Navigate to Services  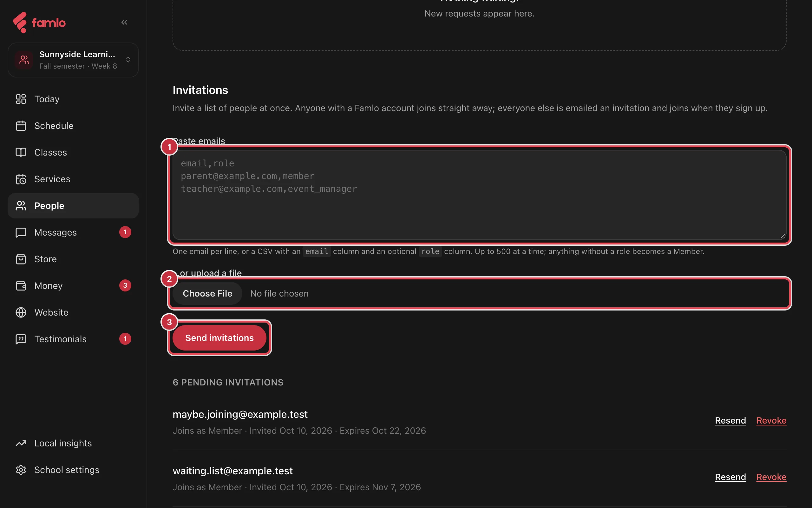73,179
